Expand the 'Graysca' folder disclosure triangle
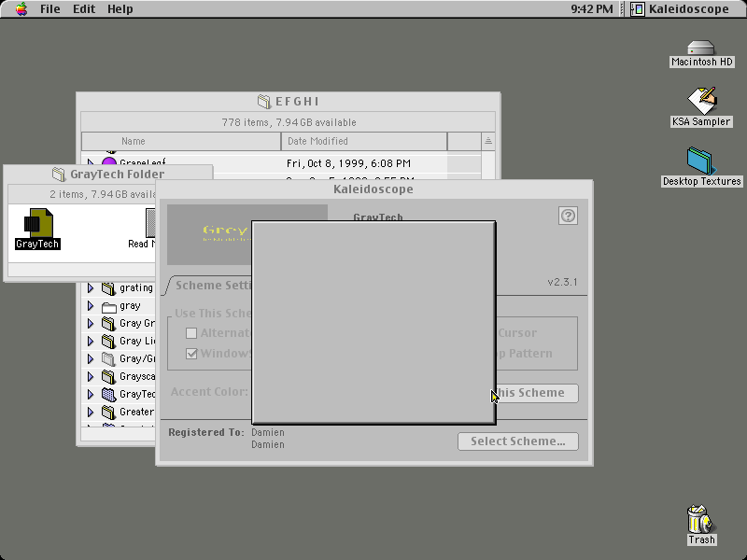Screen dimensions: 747x560 coord(91,376)
